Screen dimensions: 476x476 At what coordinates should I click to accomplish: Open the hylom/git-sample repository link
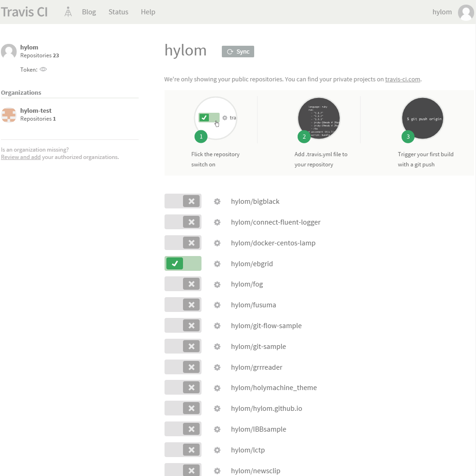point(258,347)
